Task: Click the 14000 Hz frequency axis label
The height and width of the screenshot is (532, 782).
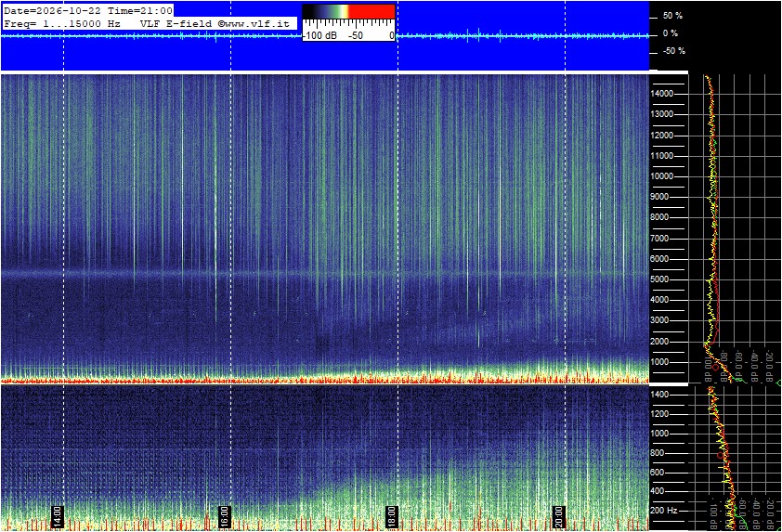Action: [x=661, y=94]
